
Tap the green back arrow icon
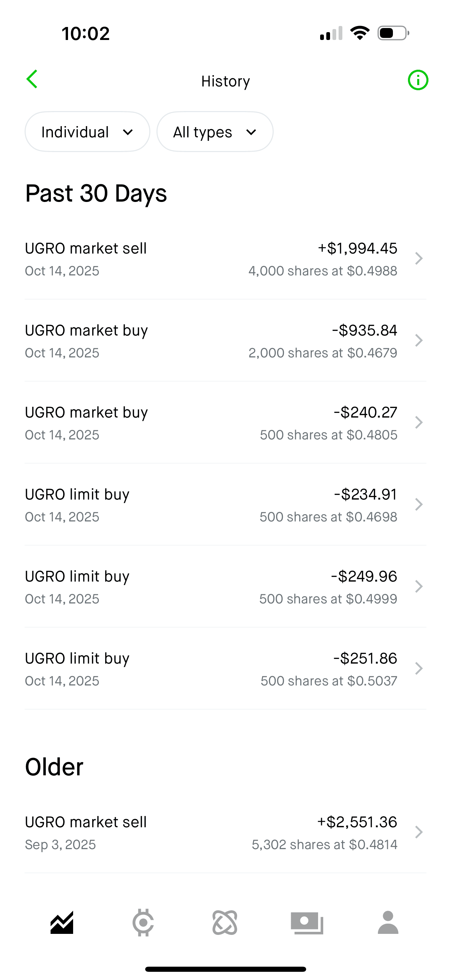(x=32, y=79)
